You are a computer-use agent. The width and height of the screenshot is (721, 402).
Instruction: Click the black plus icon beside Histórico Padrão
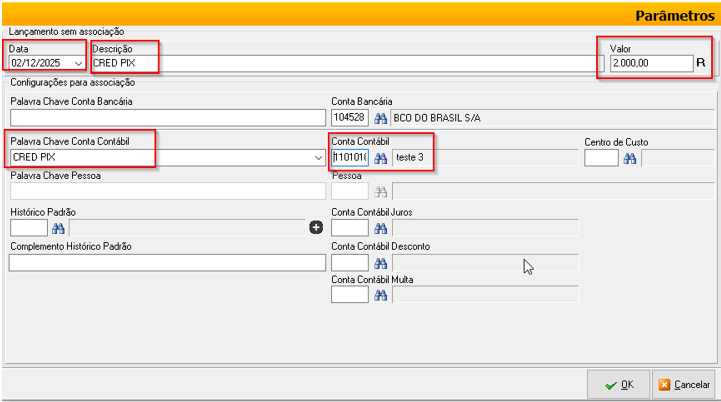click(316, 228)
